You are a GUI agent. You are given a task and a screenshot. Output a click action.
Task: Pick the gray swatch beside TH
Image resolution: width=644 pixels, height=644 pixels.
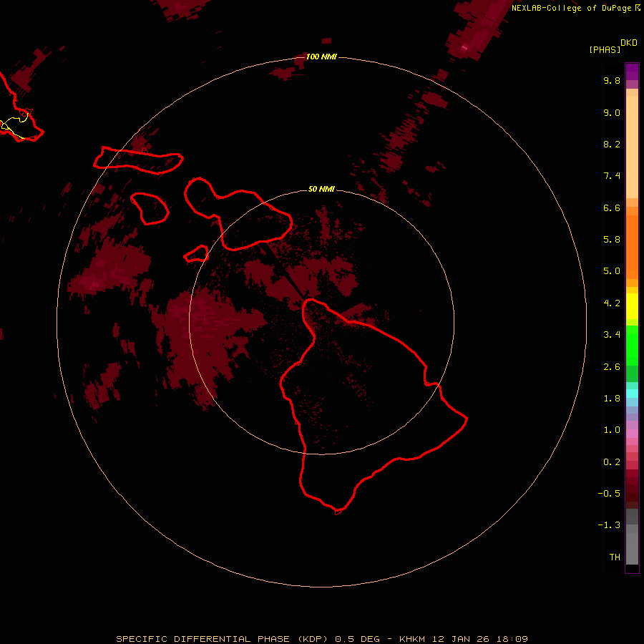632,550
